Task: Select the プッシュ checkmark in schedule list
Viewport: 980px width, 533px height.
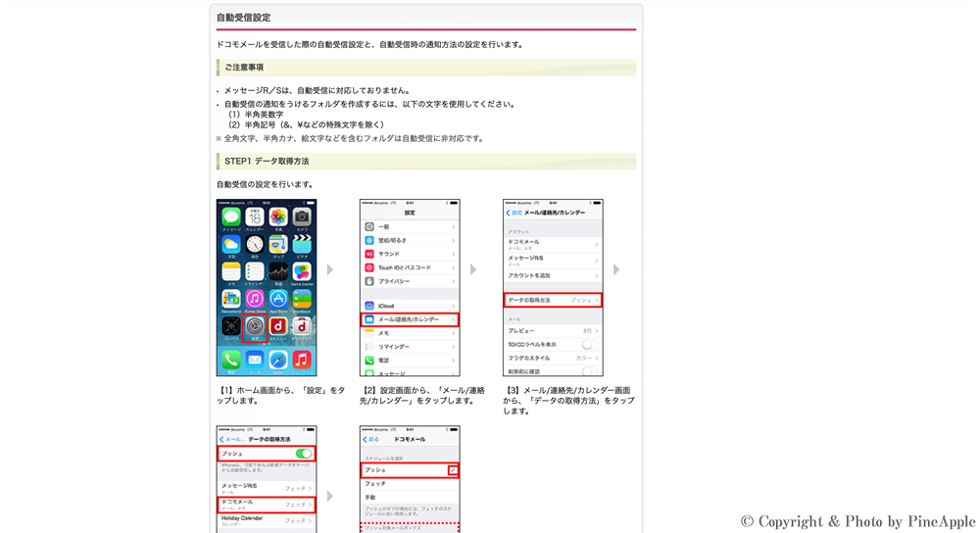Action: [452, 470]
